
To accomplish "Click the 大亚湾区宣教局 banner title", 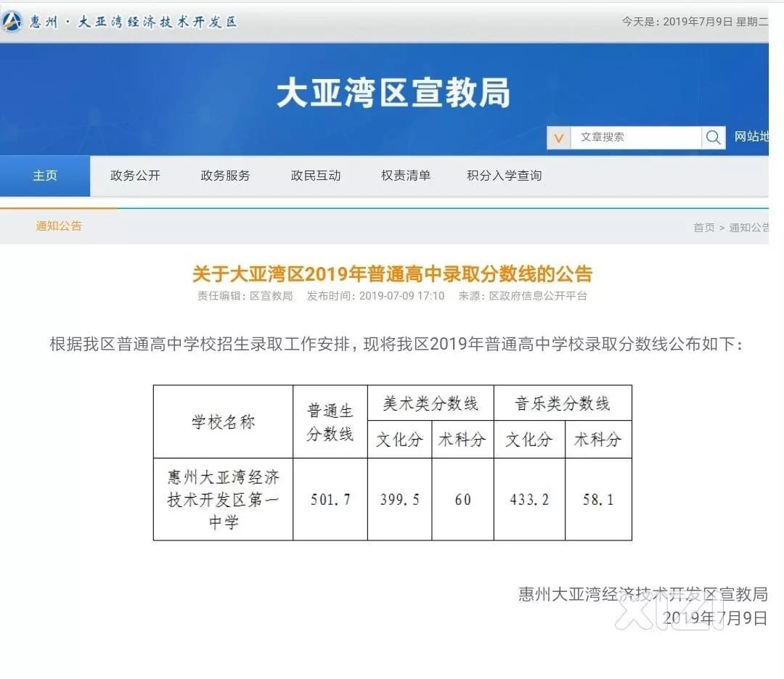I will 393,93.
